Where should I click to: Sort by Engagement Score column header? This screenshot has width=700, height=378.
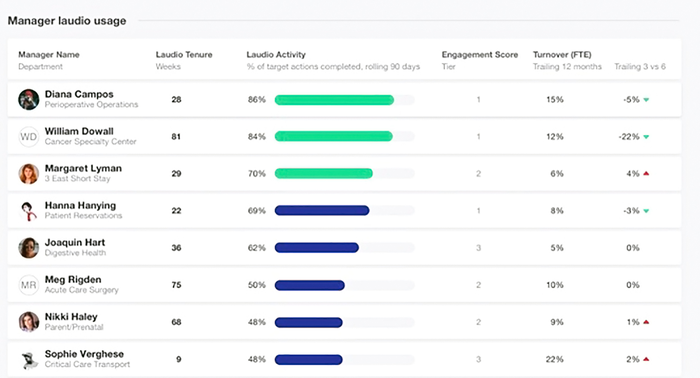480,54
